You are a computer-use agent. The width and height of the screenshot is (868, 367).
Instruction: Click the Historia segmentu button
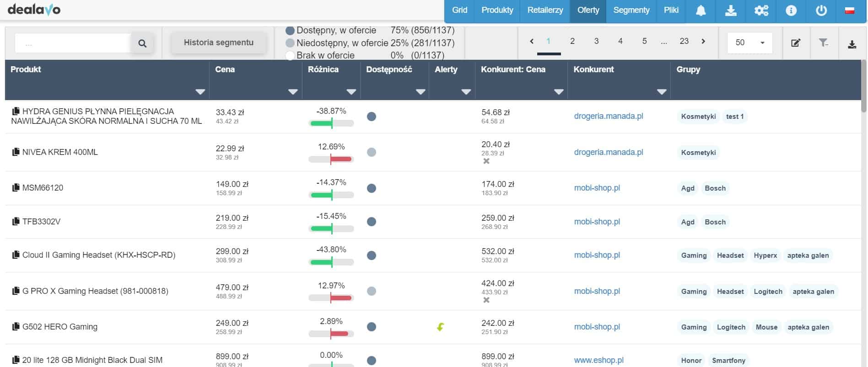pyautogui.click(x=219, y=43)
